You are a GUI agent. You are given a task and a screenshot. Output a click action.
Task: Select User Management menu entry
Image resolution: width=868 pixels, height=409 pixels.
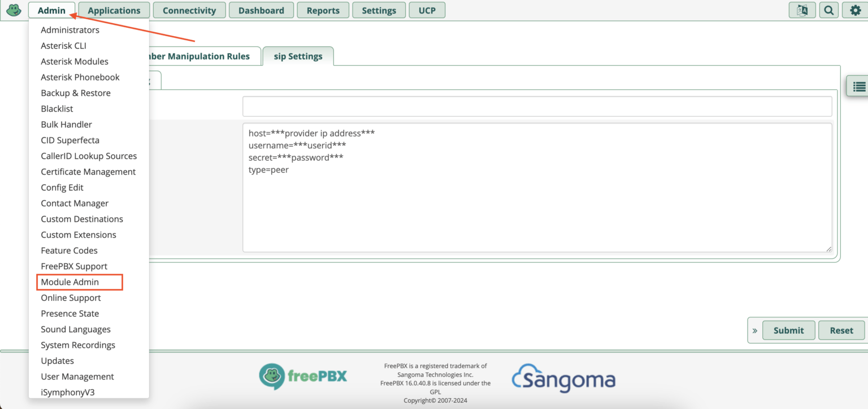(77, 377)
